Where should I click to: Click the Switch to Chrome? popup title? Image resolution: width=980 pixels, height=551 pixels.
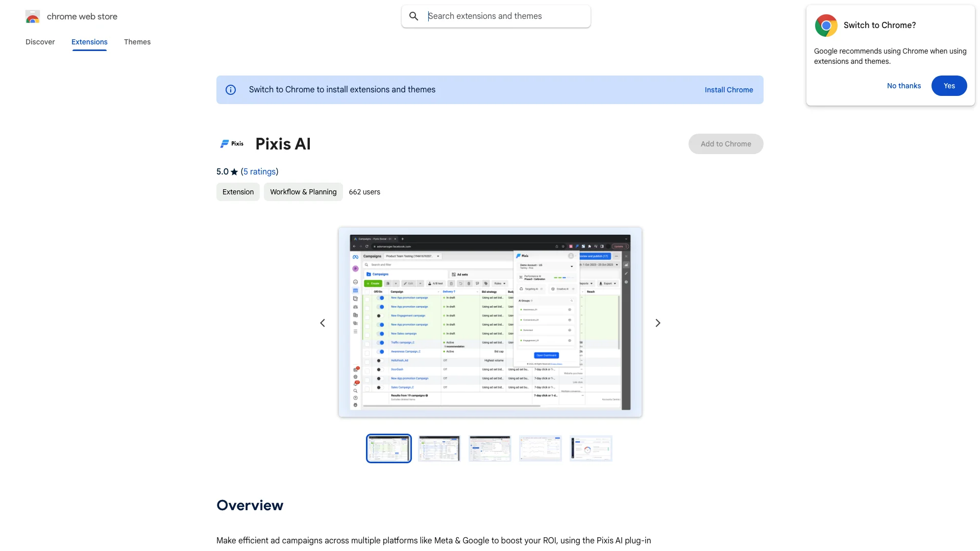pyautogui.click(x=879, y=25)
